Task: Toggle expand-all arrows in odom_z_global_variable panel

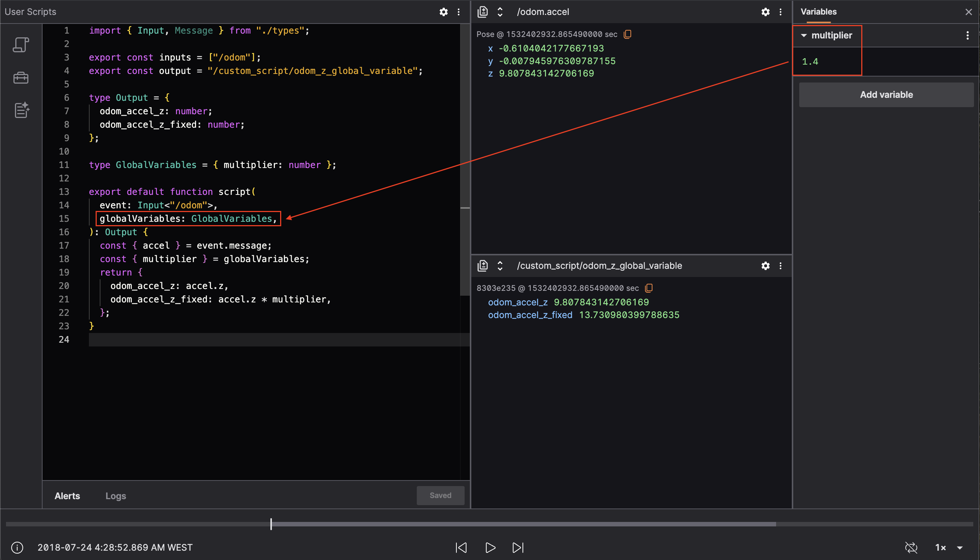Action: click(500, 266)
